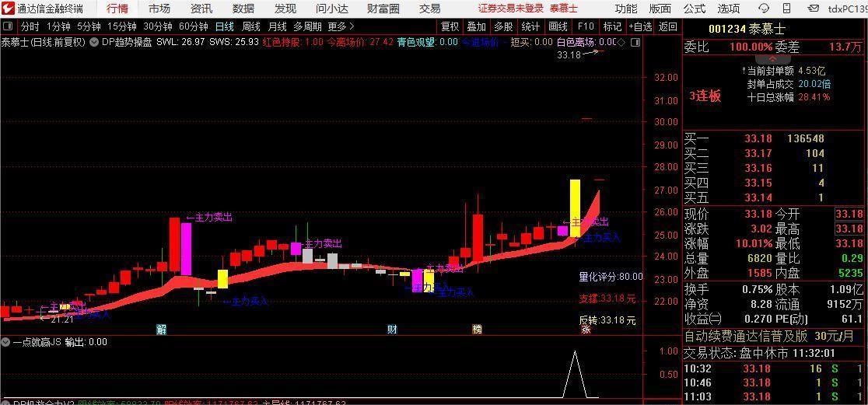This screenshot has width=868, height=405.
Task: Open the 公式 menu
Action: pyautogui.click(x=695, y=9)
